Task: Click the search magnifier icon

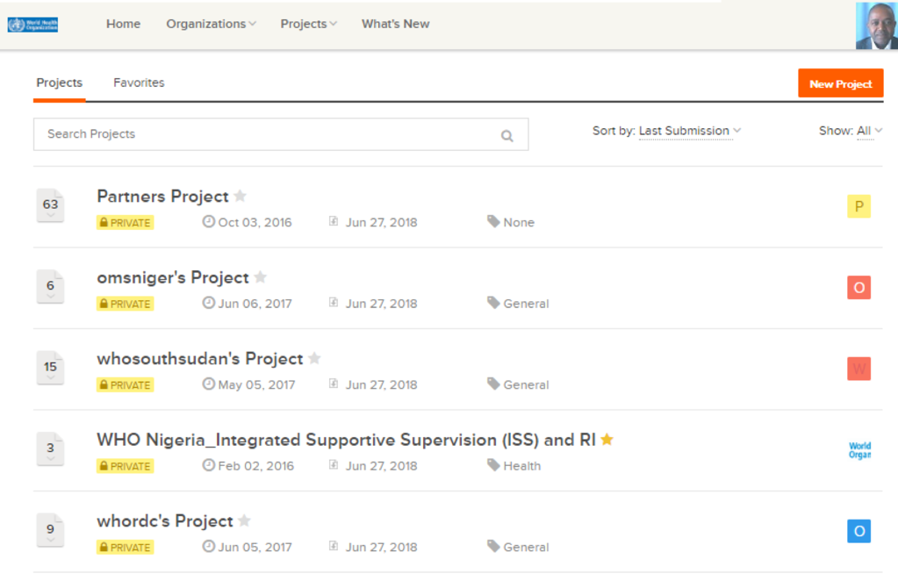Action: tap(506, 136)
